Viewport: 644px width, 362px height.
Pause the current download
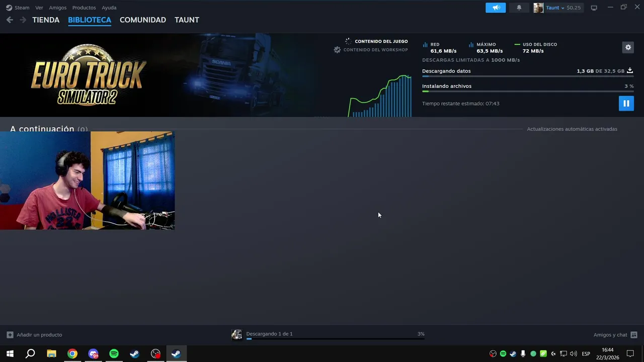click(x=626, y=104)
